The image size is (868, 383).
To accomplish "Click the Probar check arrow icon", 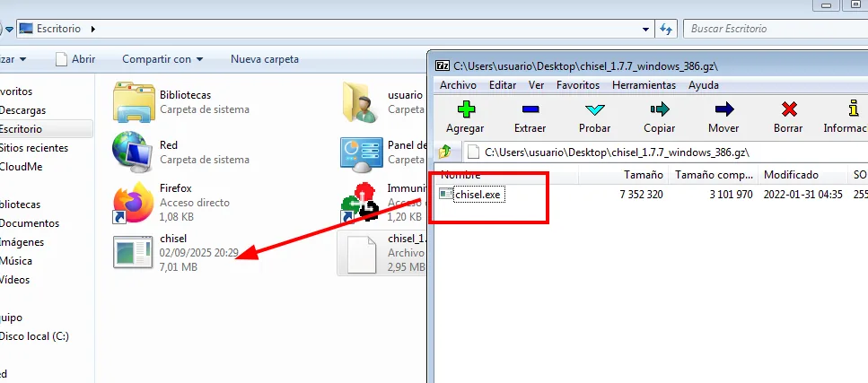I will [x=594, y=109].
